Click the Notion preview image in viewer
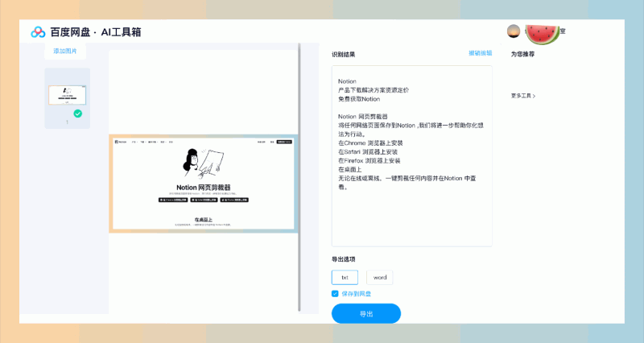This screenshot has height=343, width=644. coord(204,184)
